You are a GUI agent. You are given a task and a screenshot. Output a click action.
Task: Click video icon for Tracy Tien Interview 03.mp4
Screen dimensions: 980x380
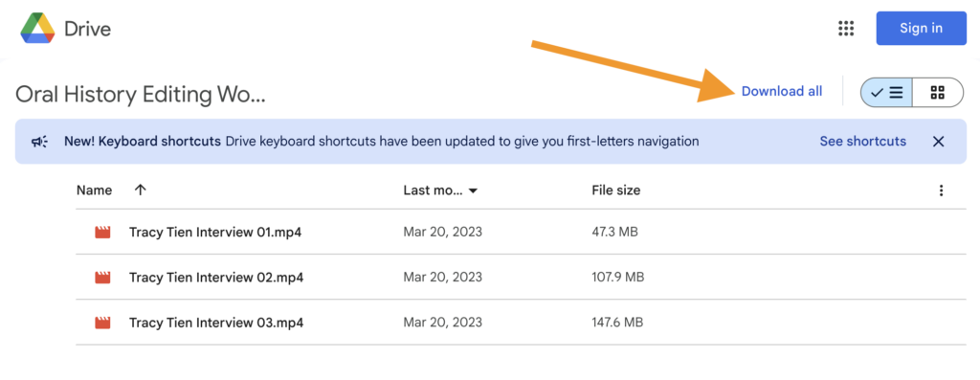coord(102,323)
